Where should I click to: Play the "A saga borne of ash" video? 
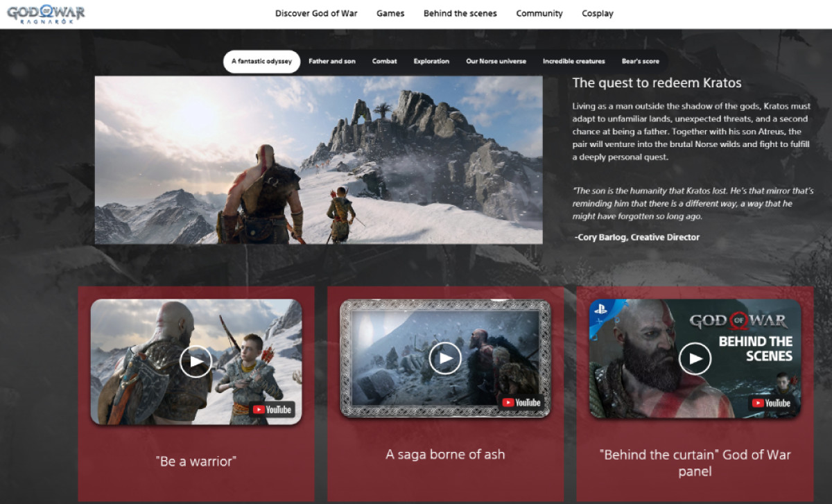445,358
